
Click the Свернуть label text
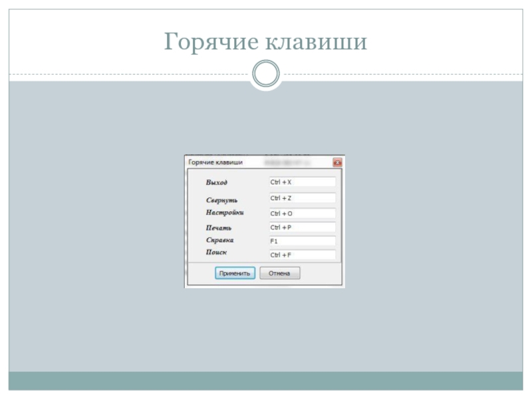pos(221,199)
